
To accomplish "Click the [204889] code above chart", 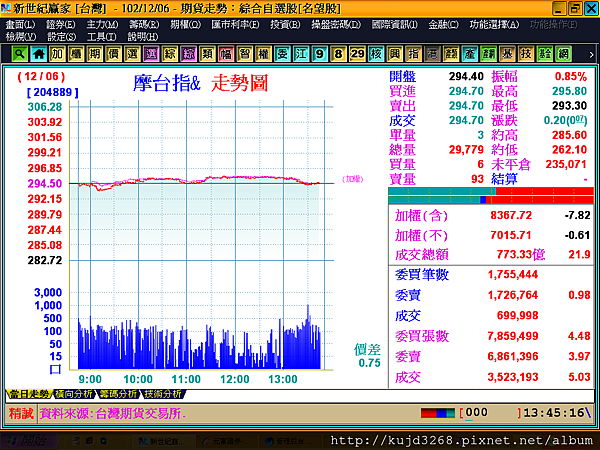I will (53, 92).
